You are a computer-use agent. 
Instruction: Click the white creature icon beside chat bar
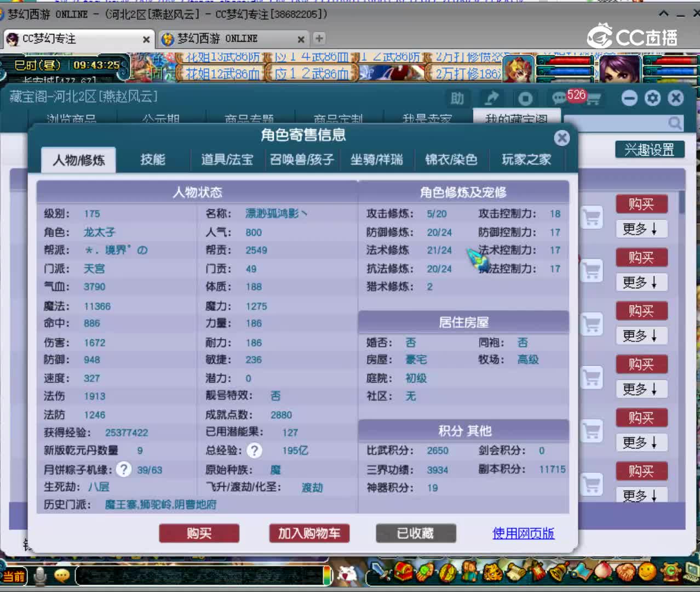click(347, 574)
